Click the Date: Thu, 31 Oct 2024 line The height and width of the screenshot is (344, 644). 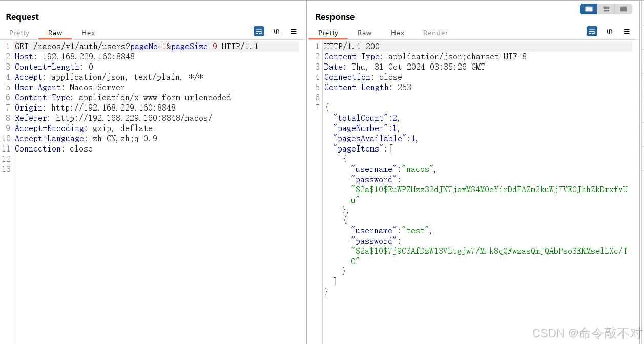(405, 67)
